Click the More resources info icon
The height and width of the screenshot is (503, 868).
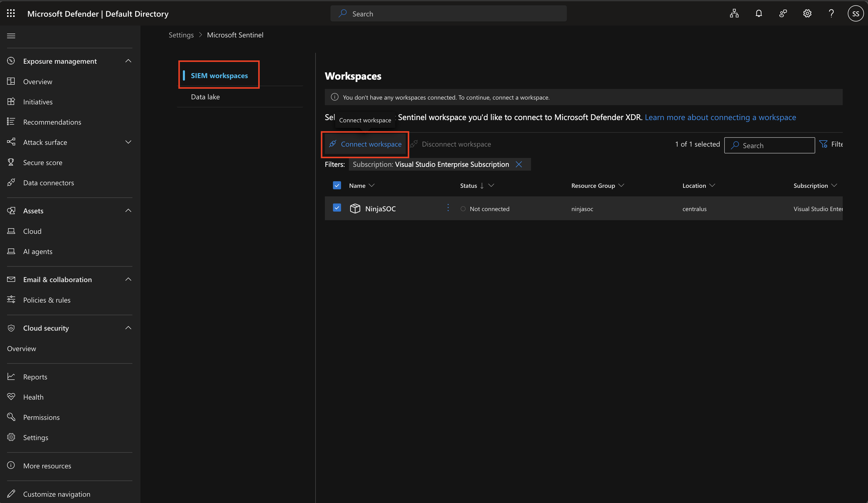tap(11, 465)
